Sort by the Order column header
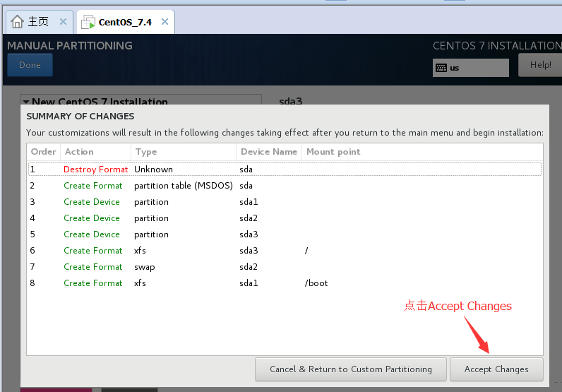The width and height of the screenshot is (562, 392). click(x=43, y=152)
